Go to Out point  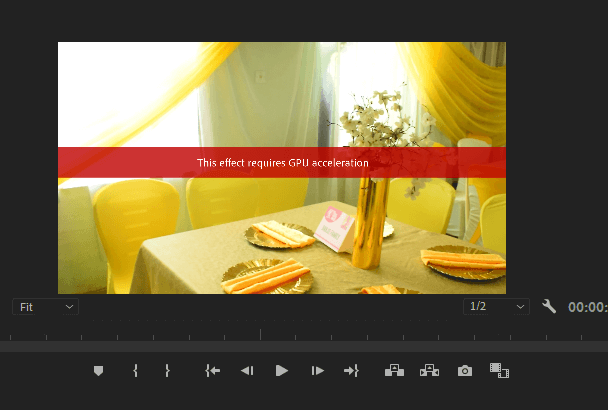(351, 371)
